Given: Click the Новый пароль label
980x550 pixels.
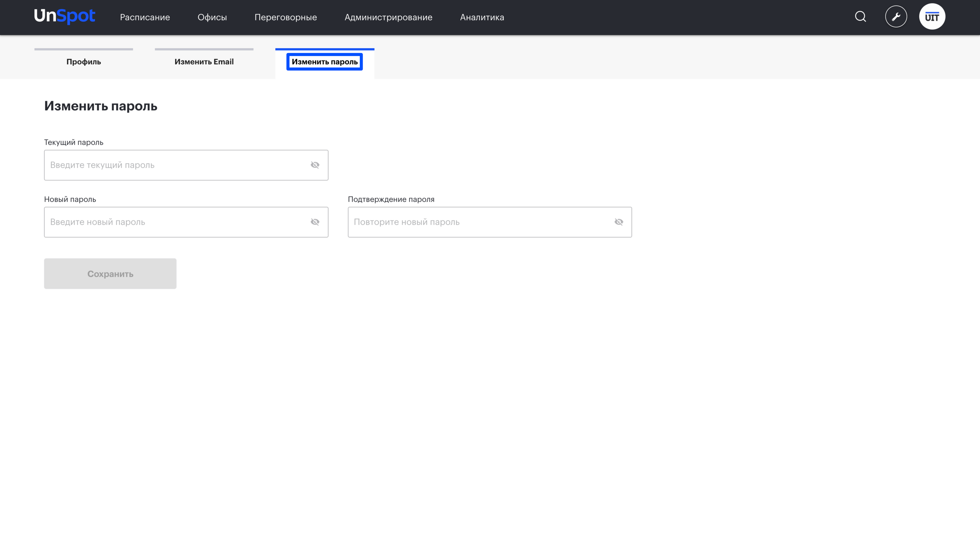Looking at the screenshot, I should (70, 199).
